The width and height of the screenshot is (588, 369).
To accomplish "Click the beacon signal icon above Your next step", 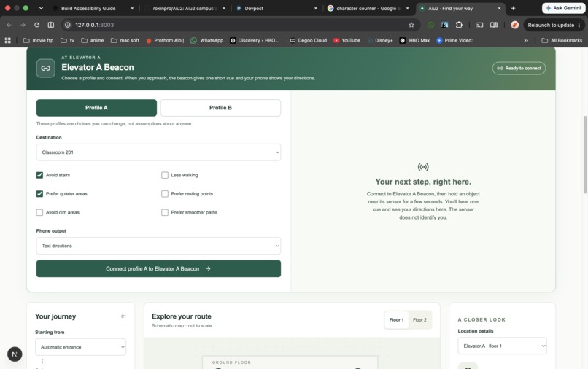I will click(423, 167).
